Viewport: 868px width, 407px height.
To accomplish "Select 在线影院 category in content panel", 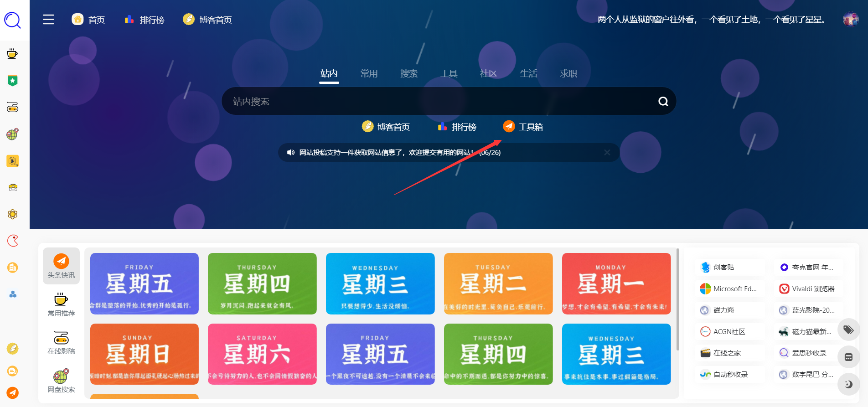I will [x=61, y=343].
